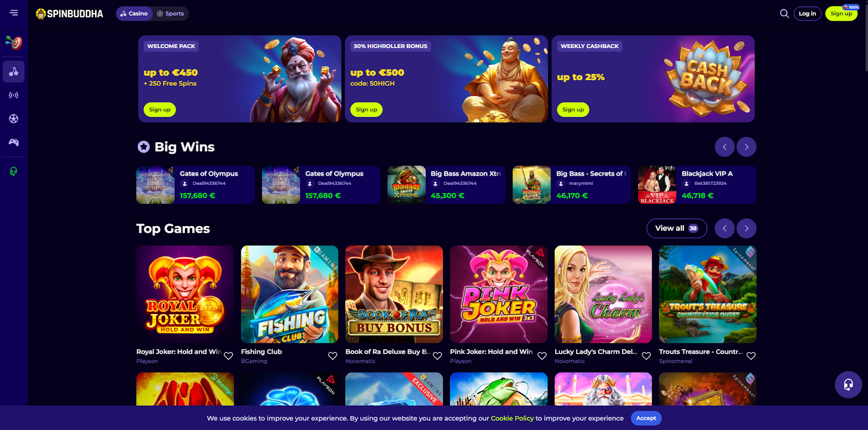
Task: Favorite Royal Joker: Hold and Win
Action: click(228, 356)
